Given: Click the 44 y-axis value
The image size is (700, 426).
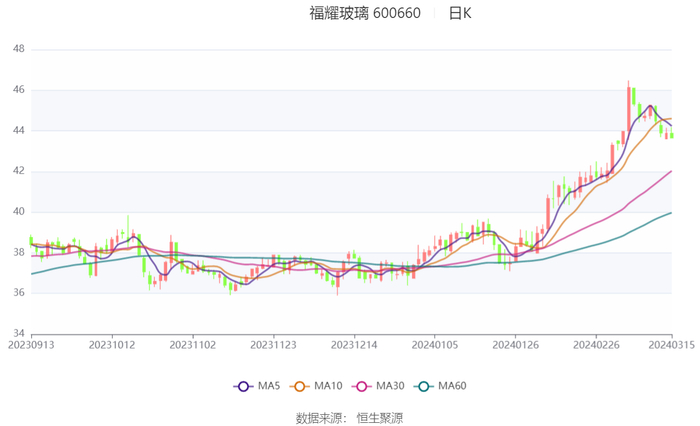Looking at the screenshot, I should click(19, 130).
